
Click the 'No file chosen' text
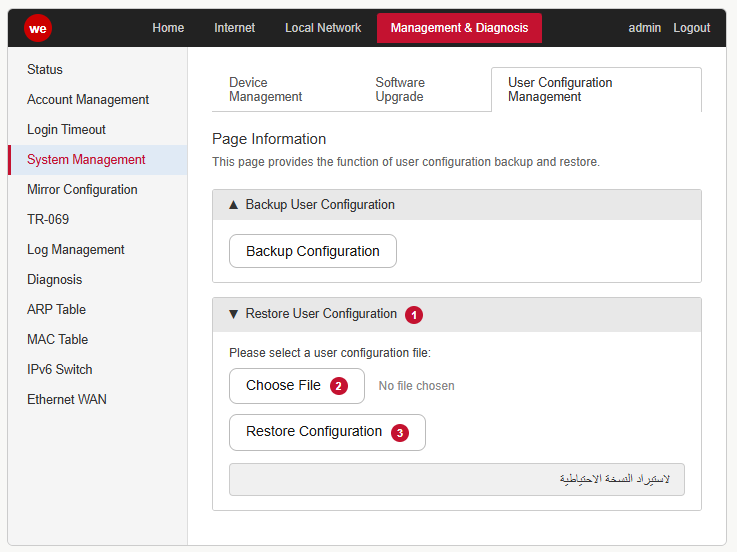[416, 386]
